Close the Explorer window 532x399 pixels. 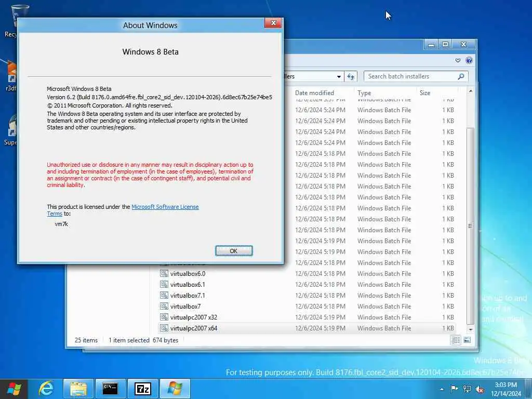tap(463, 45)
